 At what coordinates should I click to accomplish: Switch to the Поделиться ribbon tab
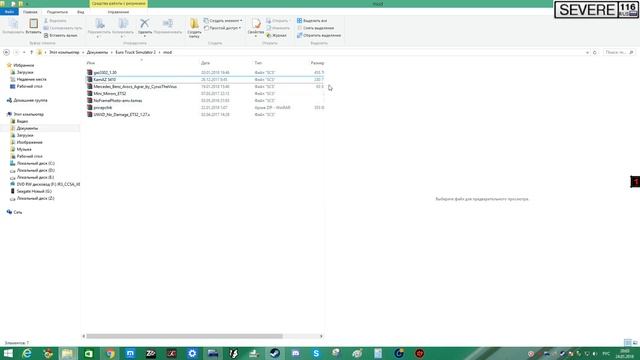(57, 12)
